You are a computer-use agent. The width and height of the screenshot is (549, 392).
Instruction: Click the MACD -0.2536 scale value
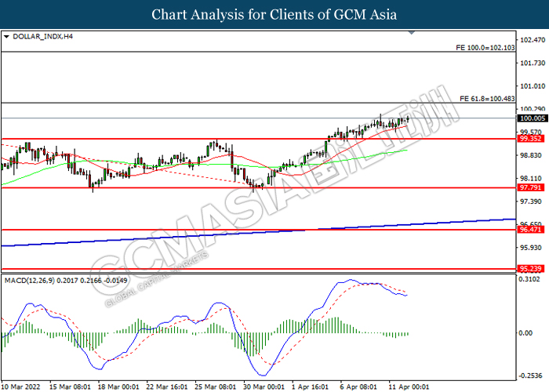tap(530, 376)
